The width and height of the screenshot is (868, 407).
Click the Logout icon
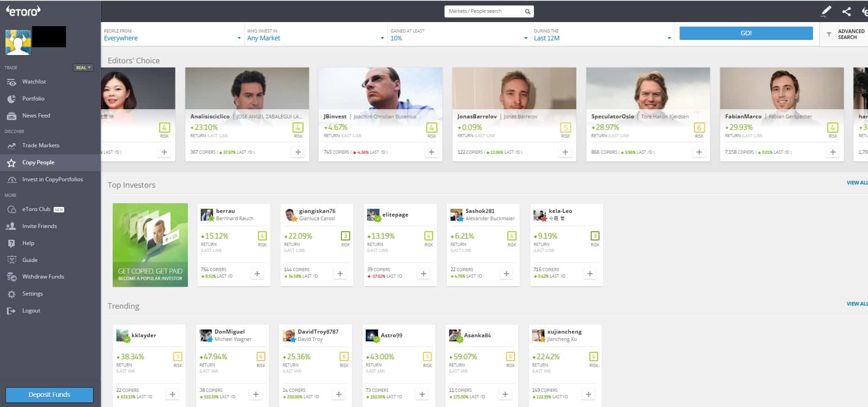pyautogui.click(x=11, y=311)
